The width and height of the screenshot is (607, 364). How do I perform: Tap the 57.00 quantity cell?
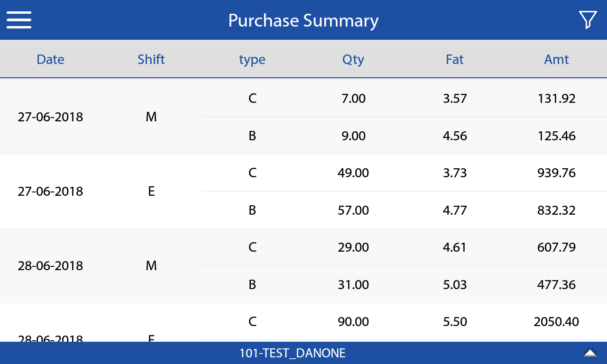pyautogui.click(x=353, y=210)
